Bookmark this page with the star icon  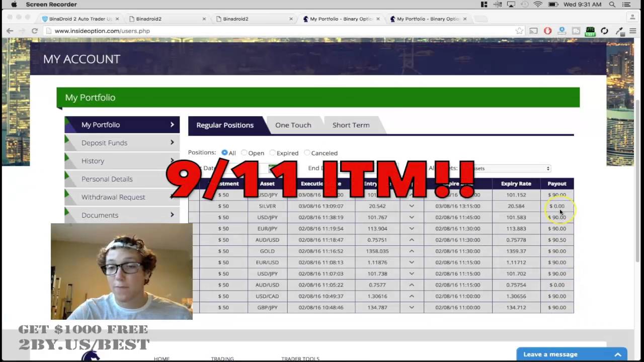coord(519,31)
